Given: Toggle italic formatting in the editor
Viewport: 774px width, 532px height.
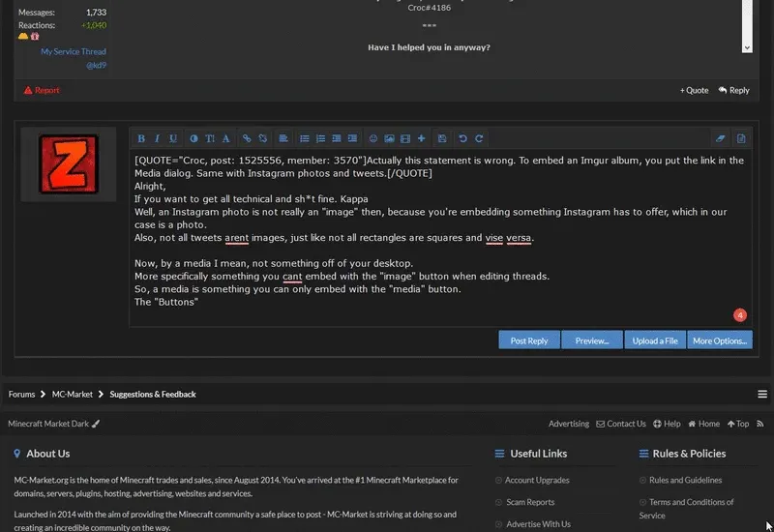Looking at the screenshot, I should [157, 138].
